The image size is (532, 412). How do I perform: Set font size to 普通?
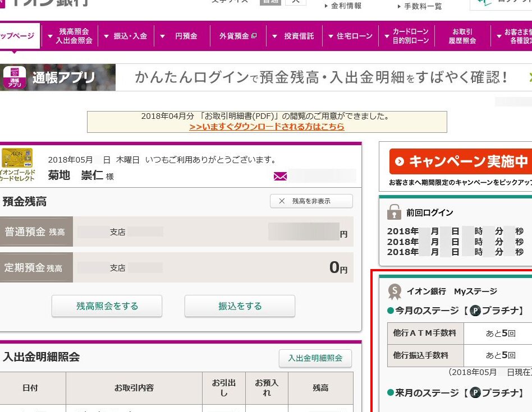270,2
